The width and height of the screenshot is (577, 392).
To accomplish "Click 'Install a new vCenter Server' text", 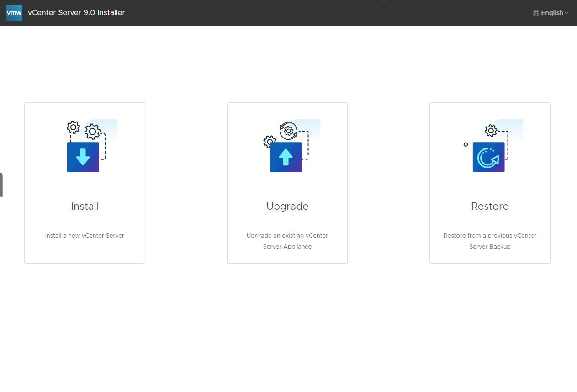I will [x=85, y=236].
